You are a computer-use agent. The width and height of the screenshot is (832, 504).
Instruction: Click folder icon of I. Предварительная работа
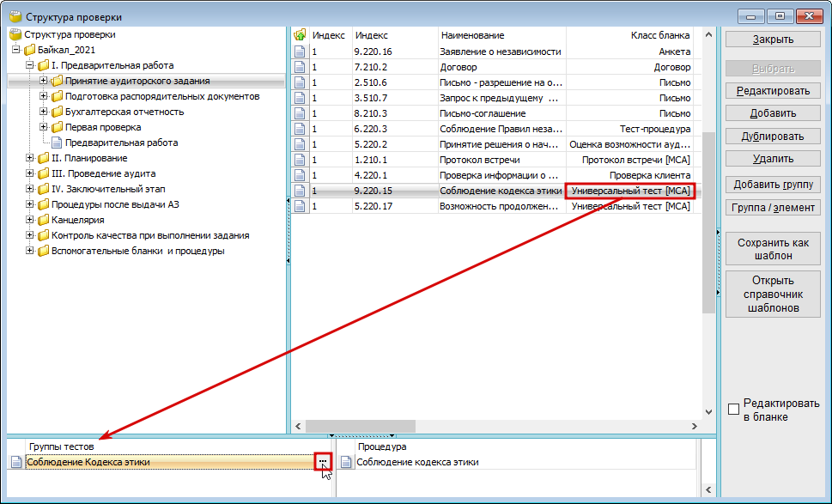tap(44, 65)
